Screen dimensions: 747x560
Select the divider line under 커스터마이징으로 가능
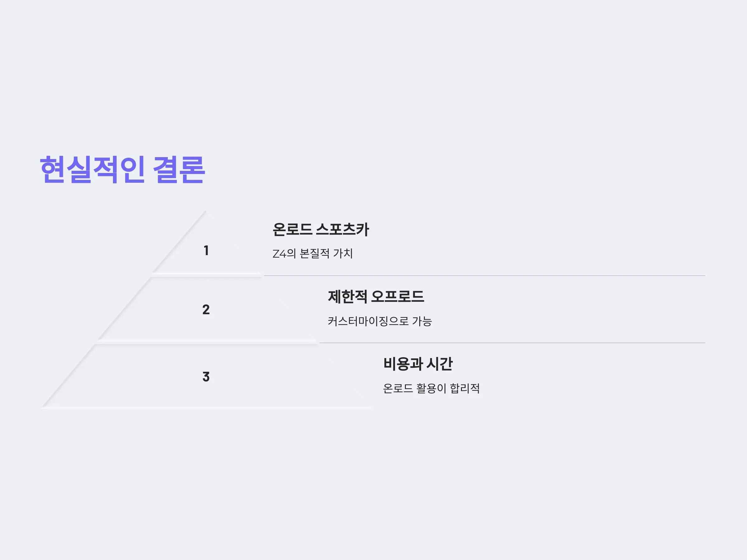click(x=512, y=343)
